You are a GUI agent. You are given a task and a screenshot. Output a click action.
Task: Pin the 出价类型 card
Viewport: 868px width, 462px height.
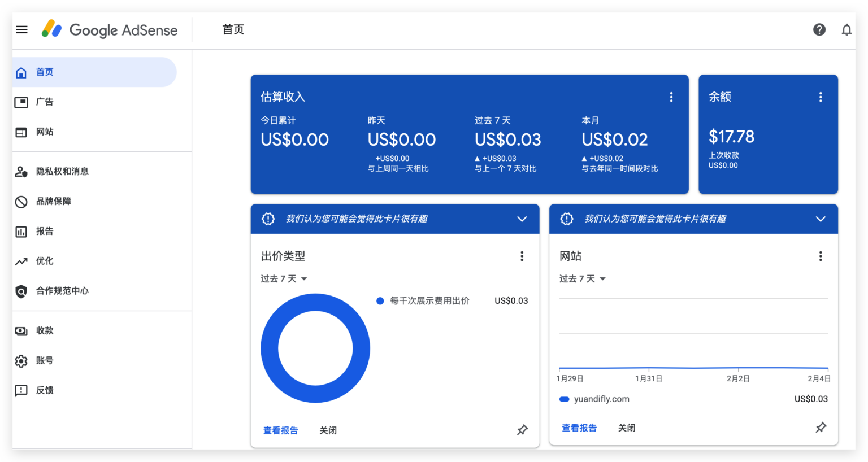tap(522, 430)
